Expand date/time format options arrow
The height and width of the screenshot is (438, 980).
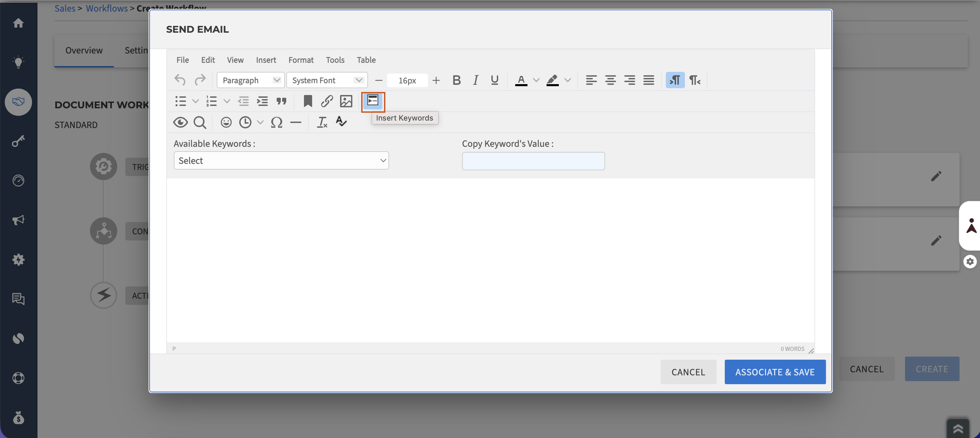(260, 122)
